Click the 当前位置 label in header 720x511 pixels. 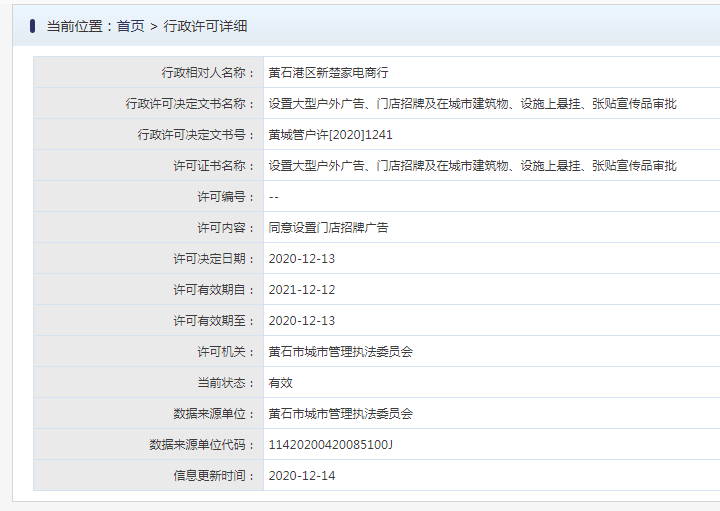point(74,26)
